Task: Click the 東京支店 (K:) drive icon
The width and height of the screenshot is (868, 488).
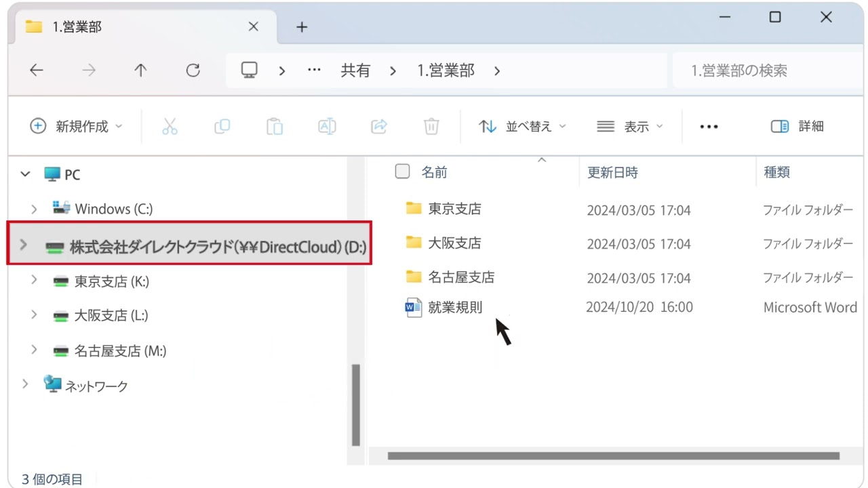Action: [x=61, y=282]
